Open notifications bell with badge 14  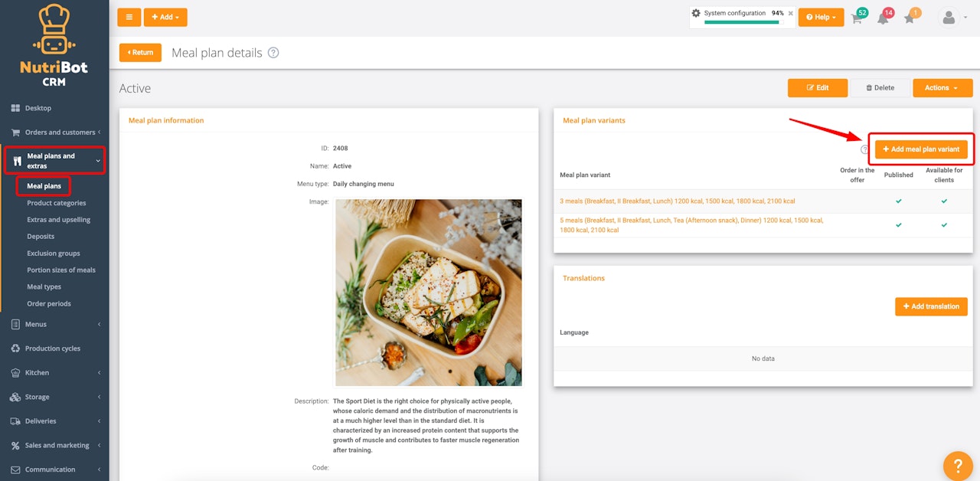coord(884,18)
